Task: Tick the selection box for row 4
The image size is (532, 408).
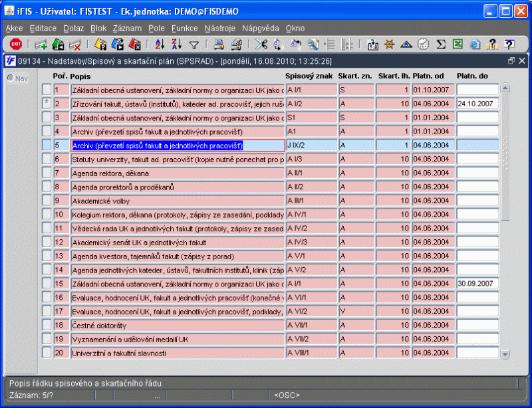Action: [47, 132]
